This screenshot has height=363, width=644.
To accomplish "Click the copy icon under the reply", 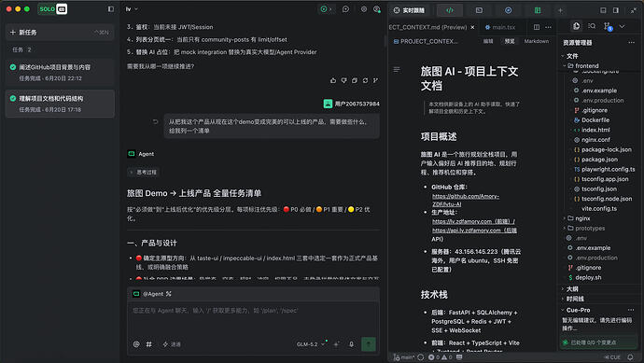I will (x=355, y=80).
